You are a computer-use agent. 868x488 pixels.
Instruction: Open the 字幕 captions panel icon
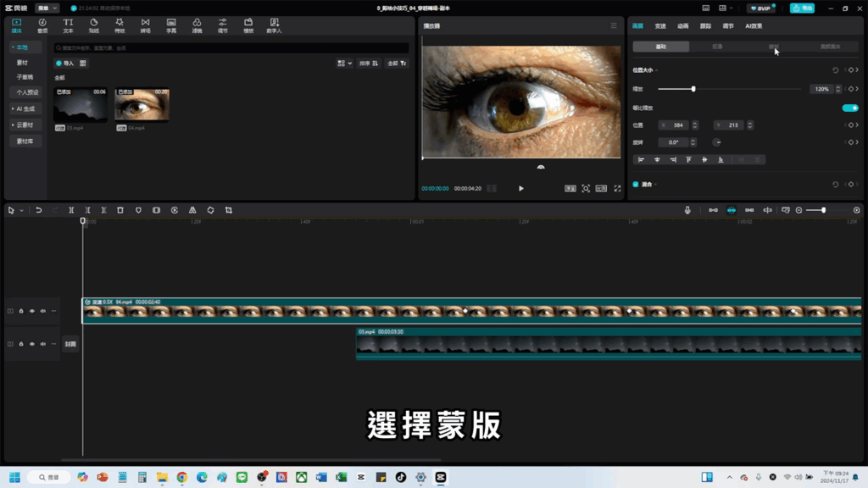pos(171,25)
